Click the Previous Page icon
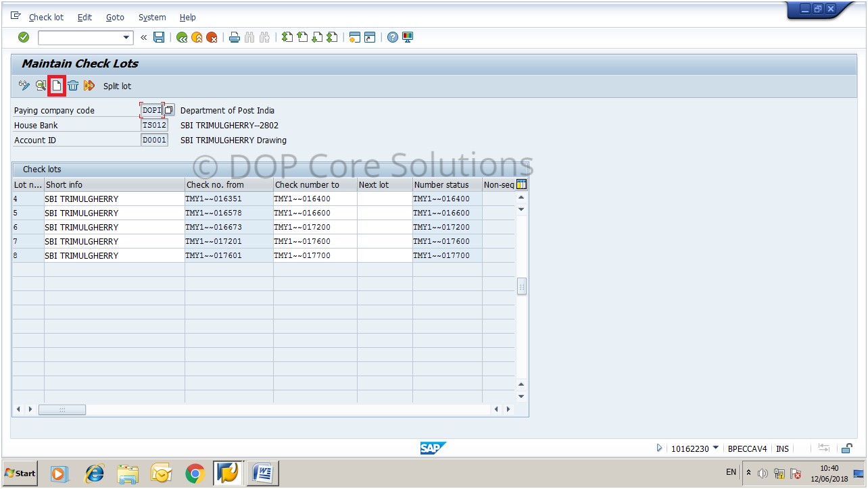The image size is (868, 489). click(302, 37)
